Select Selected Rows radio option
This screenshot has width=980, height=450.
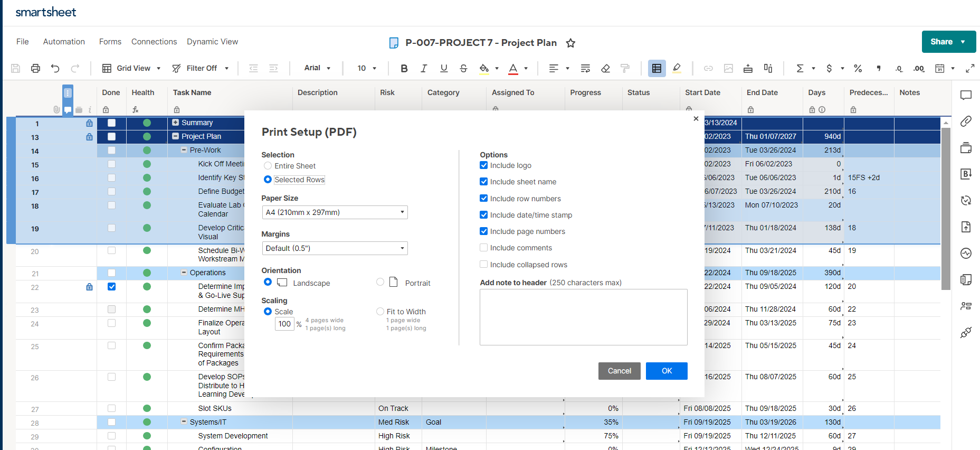pyautogui.click(x=268, y=180)
